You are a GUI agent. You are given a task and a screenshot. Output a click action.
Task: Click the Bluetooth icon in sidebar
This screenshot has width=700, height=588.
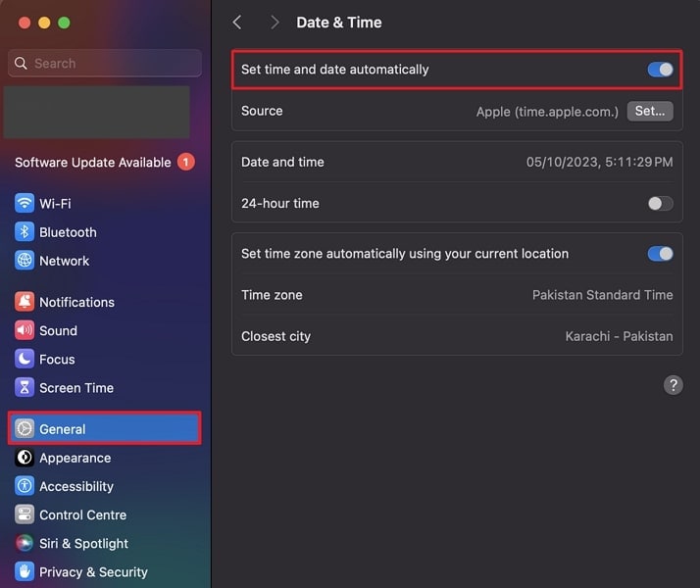click(25, 232)
